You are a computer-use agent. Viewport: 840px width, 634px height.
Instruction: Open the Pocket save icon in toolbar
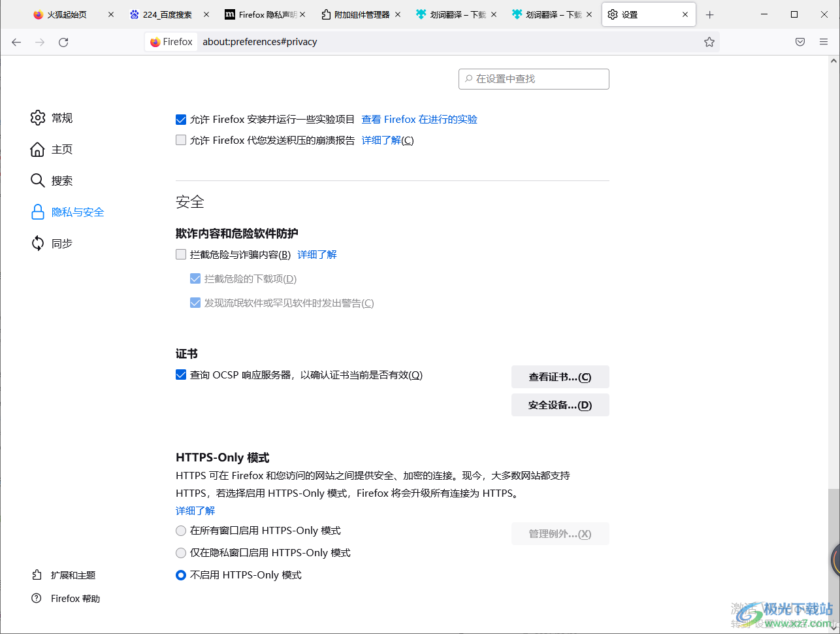(800, 42)
